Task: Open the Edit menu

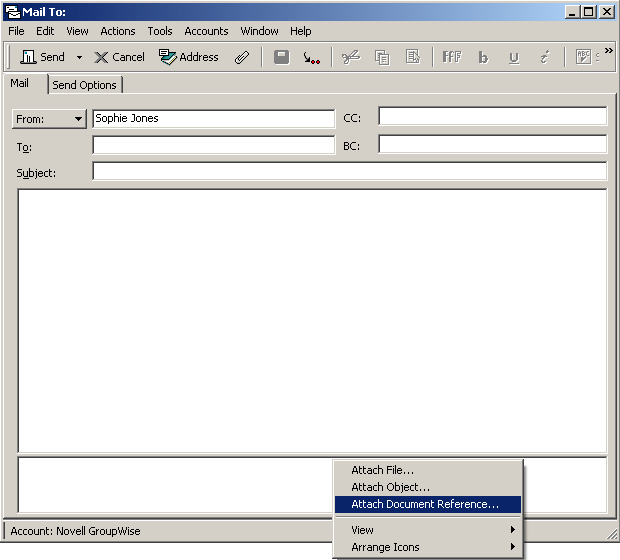Action: [x=45, y=31]
